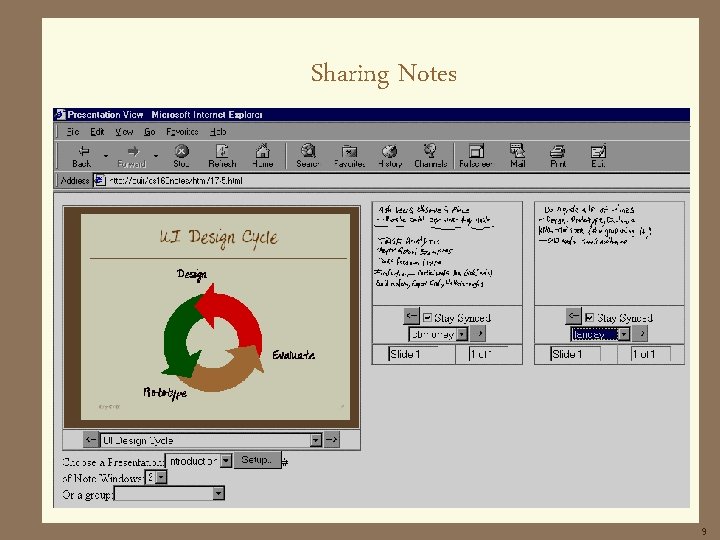Open the Or a group dropdown
720x540 pixels.
169,494
